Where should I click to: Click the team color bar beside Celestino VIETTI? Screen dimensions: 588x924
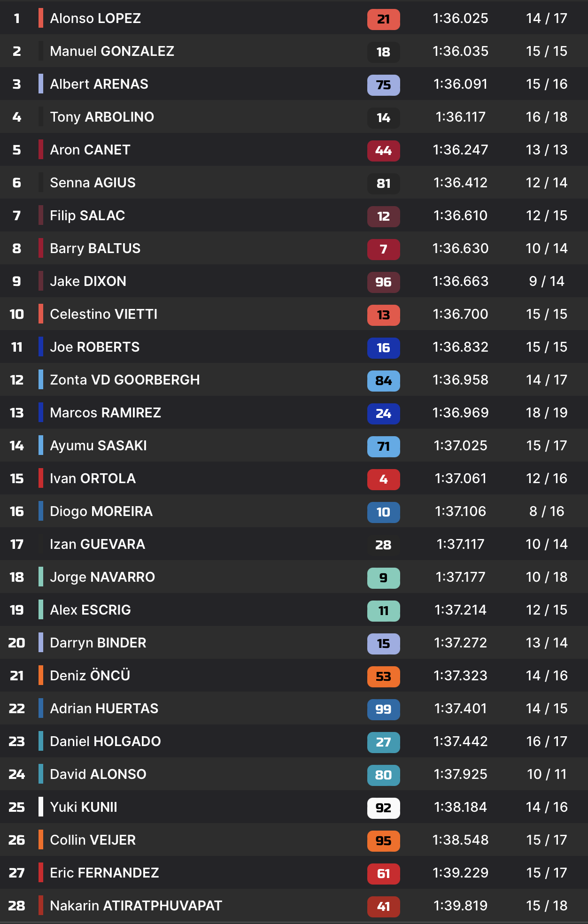pyautogui.click(x=41, y=314)
